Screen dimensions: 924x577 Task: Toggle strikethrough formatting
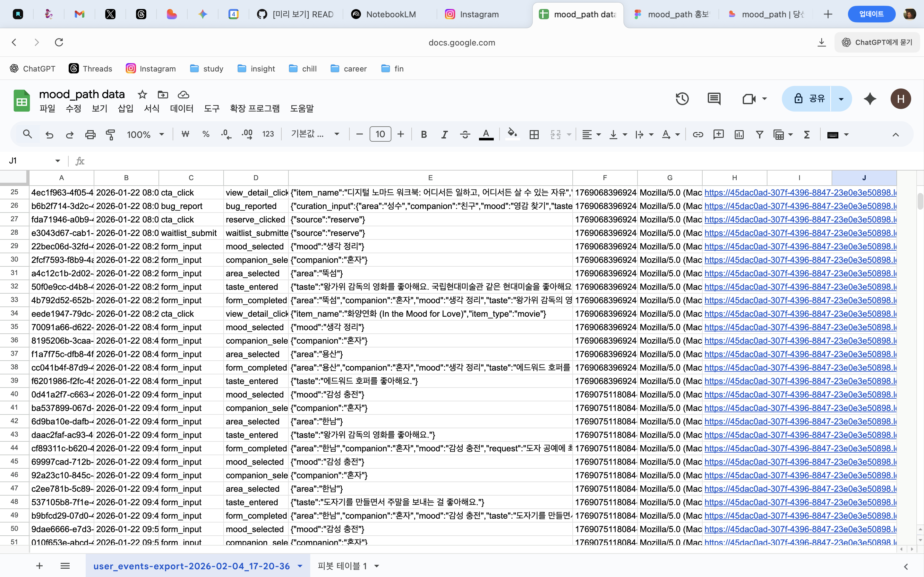[x=465, y=134]
